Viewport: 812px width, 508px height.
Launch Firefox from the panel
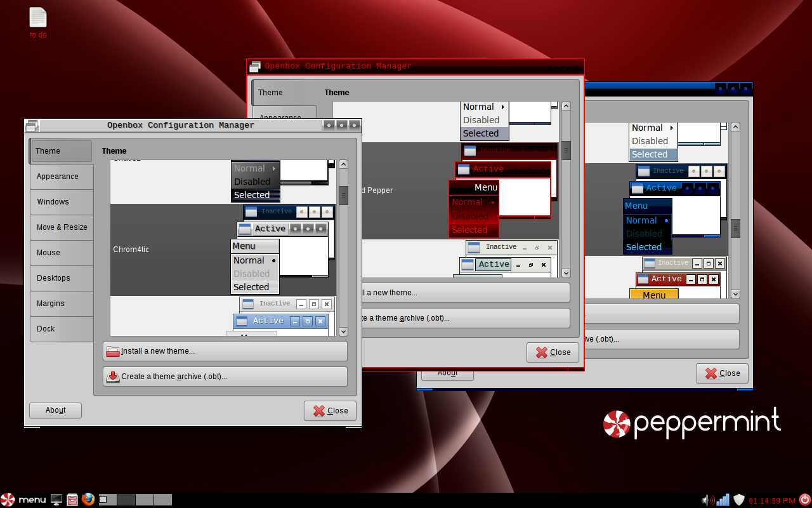pyautogui.click(x=88, y=500)
